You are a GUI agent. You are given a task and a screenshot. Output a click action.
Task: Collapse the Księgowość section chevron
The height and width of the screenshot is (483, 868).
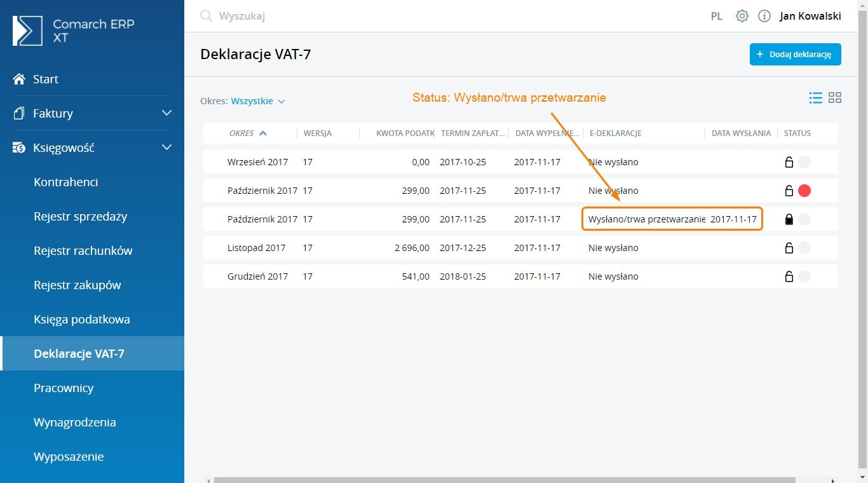[x=166, y=147]
